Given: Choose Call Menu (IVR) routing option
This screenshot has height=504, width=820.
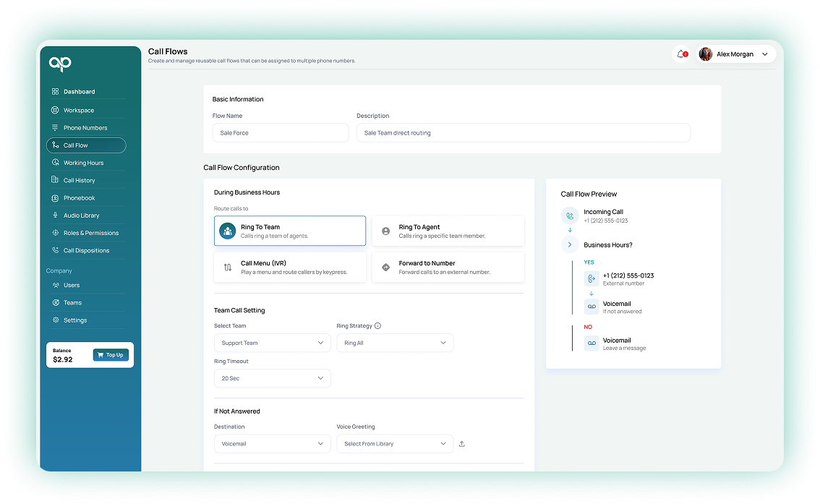Looking at the screenshot, I should click(290, 268).
